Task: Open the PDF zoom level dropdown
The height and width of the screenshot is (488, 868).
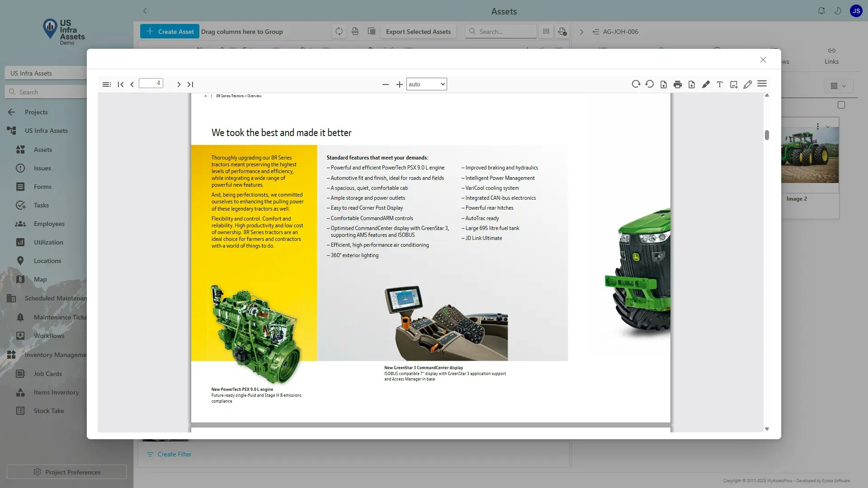Action: click(427, 84)
